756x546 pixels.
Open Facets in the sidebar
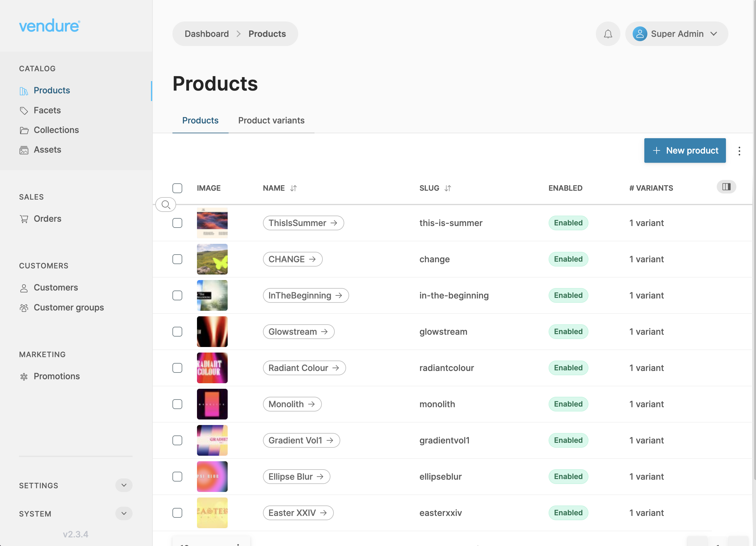click(47, 111)
